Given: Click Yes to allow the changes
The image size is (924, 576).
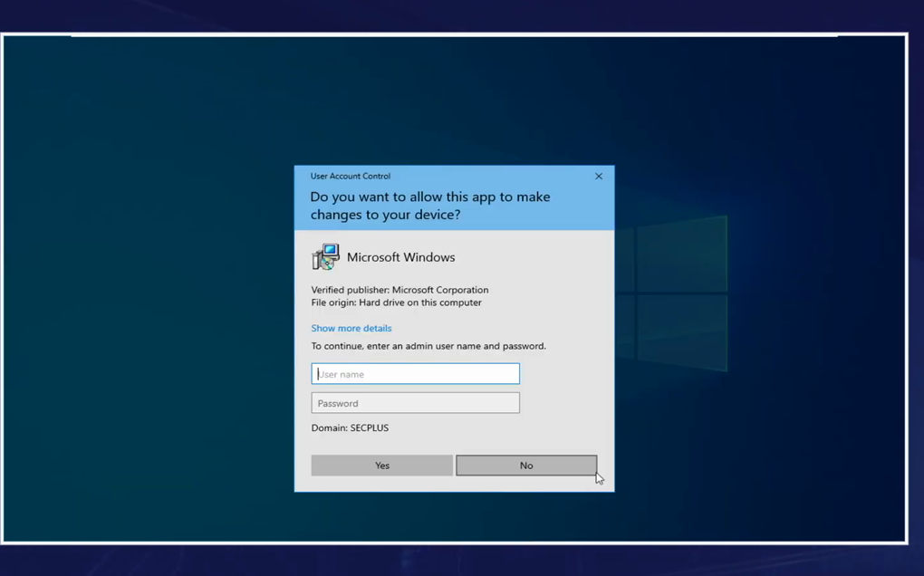Looking at the screenshot, I should coord(381,466).
